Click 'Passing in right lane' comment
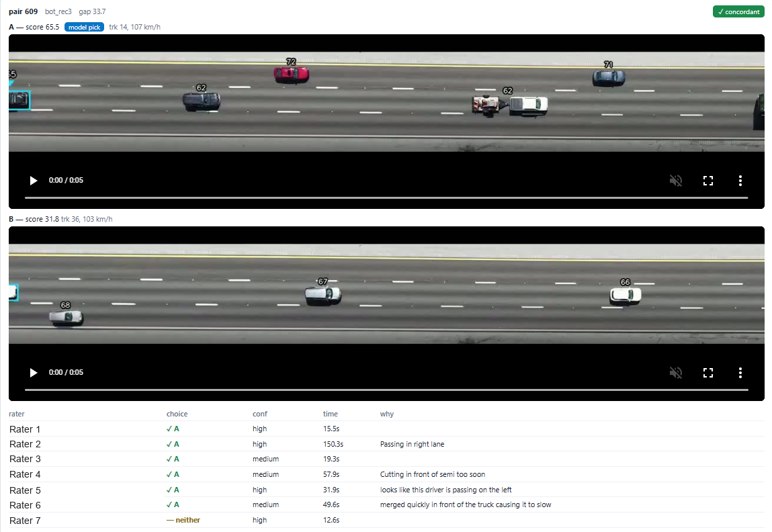Screen dimensions: 772x532 click(412, 444)
